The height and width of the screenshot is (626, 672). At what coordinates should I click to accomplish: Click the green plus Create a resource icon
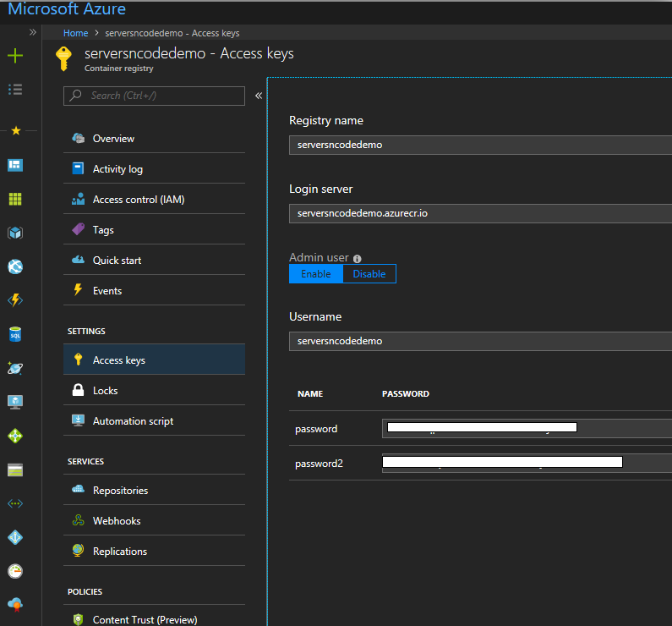coord(15,56)
